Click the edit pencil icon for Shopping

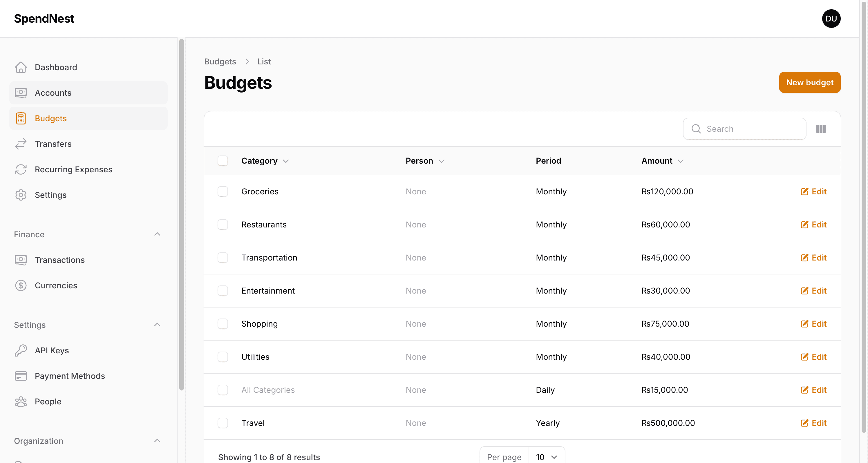(804, 324)
